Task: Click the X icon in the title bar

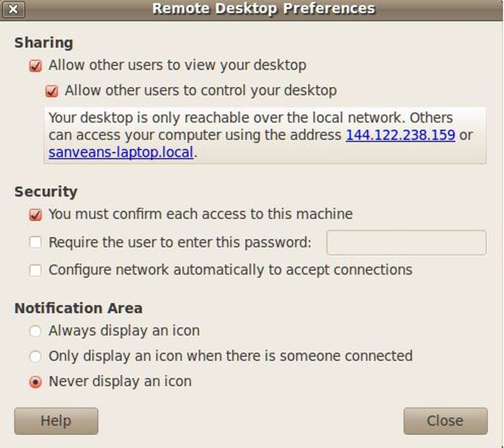Action: 13,9
